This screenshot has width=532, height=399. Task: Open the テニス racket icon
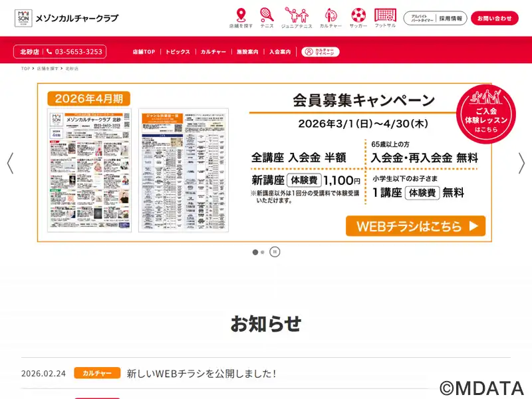267,16
